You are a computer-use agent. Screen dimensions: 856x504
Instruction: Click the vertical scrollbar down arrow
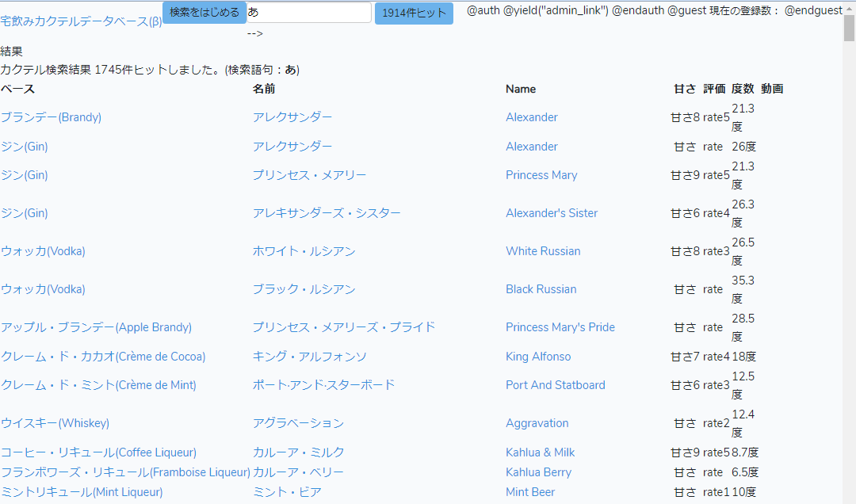pos(849,497)
